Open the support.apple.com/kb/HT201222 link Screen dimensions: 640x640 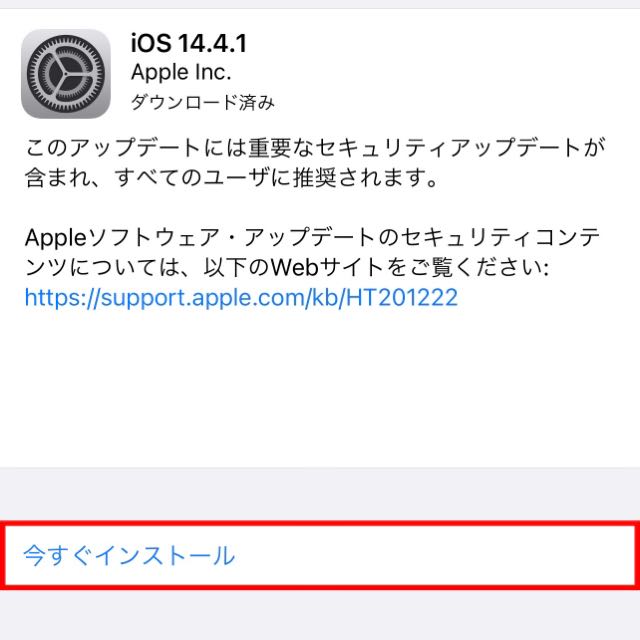coord(241,298)
